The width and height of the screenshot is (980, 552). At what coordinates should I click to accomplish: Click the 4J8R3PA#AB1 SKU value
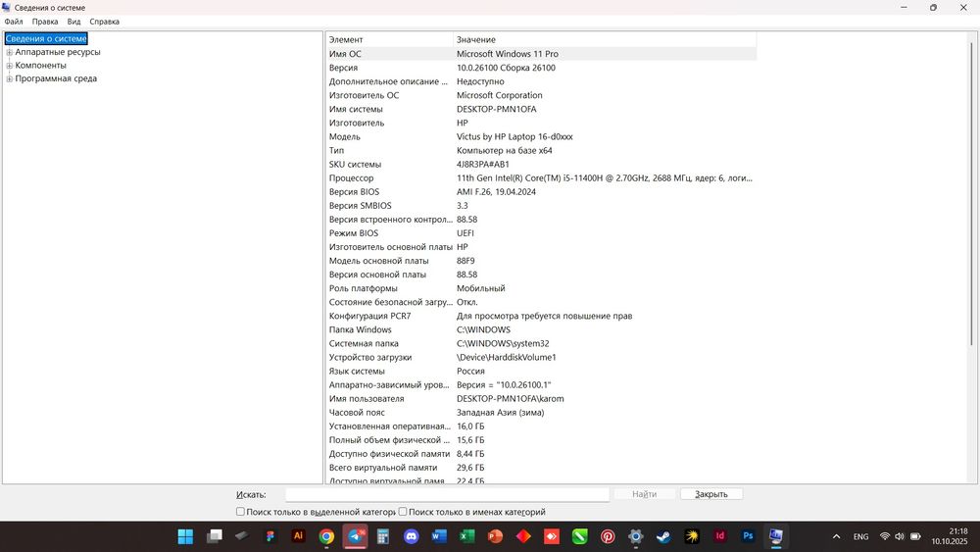(482, 165)
